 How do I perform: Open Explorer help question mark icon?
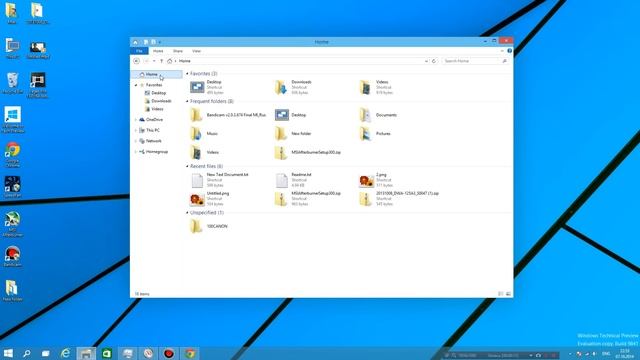[509, 51]
